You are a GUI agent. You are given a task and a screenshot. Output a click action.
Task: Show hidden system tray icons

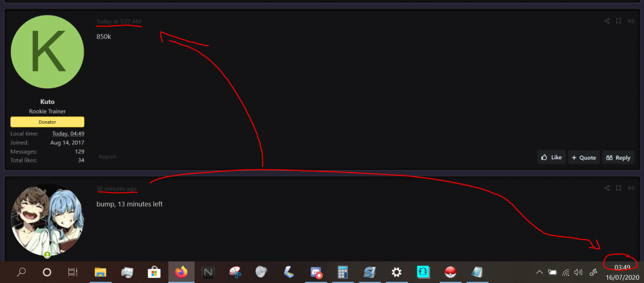540,272
